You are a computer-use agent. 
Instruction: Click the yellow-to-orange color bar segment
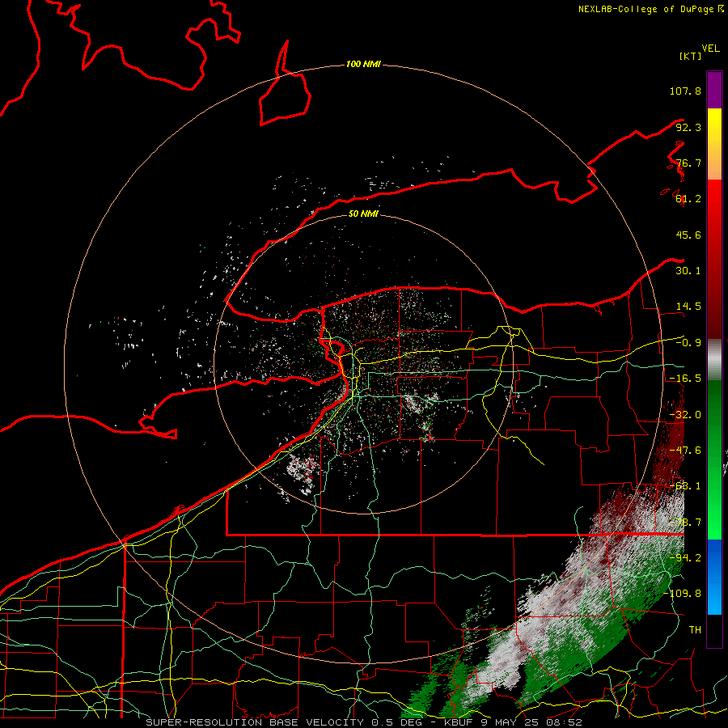coord(714,144)
